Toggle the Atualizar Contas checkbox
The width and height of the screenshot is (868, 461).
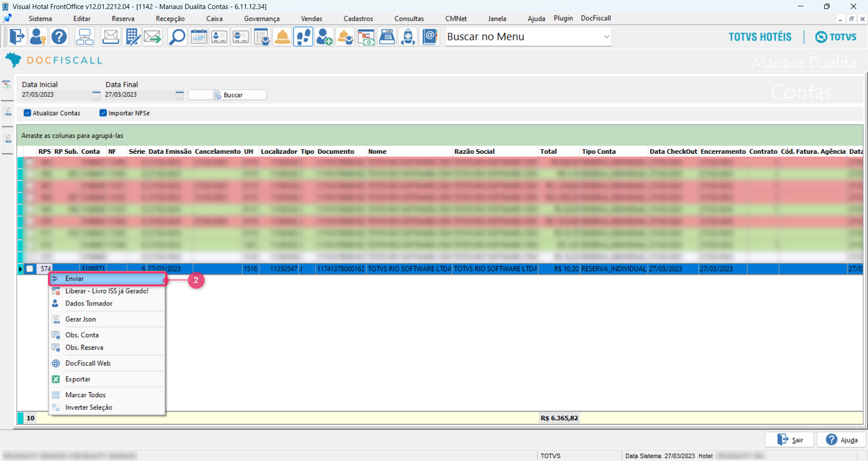28,113
